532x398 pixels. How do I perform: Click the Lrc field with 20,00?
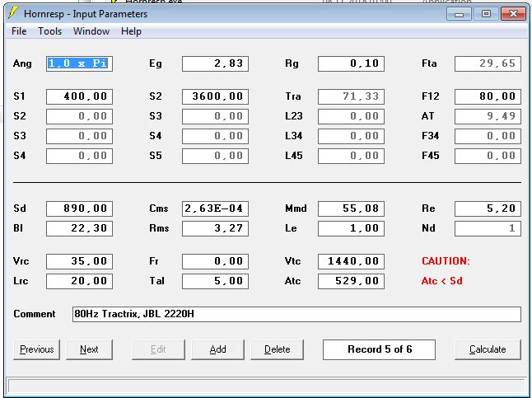(x=79, y=281)
